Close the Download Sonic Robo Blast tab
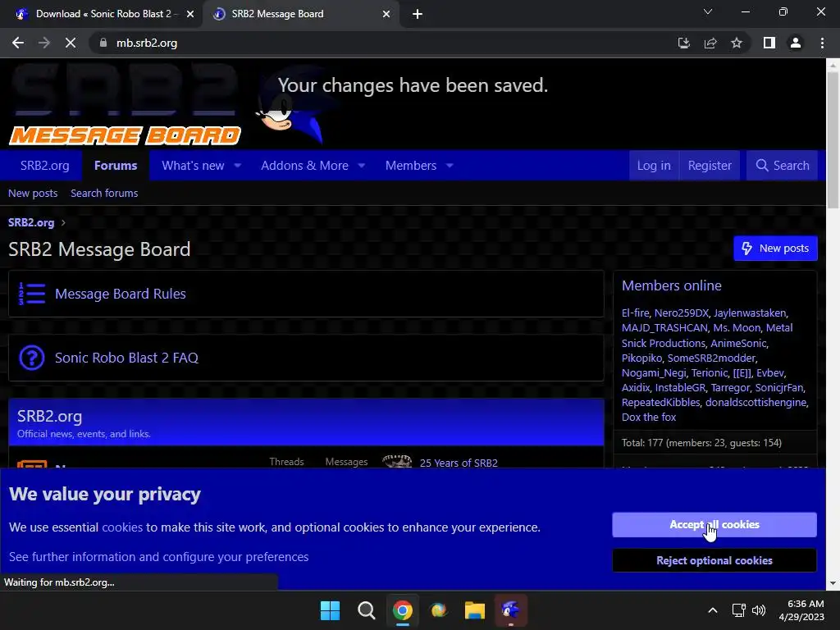 pyautogui.click(x=190, y=14)
